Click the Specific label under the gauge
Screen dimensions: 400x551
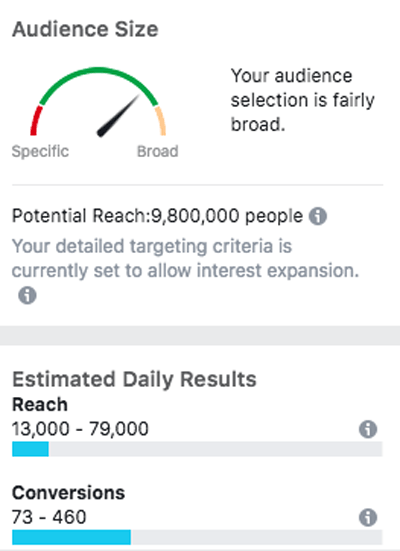click(x=40, y=151)
